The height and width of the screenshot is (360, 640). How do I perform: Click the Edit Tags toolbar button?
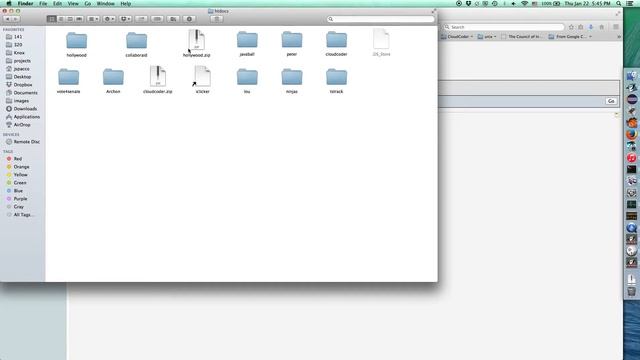tap(157, 19)
